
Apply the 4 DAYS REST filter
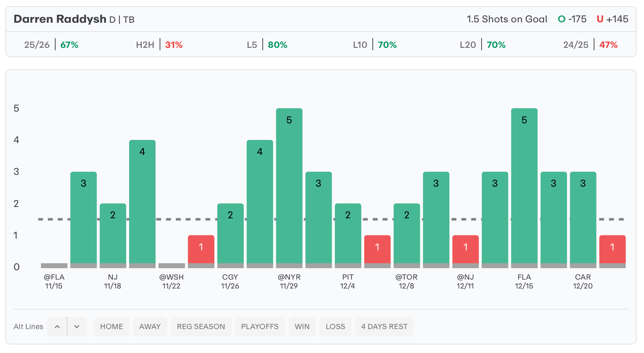[x=384, y=327]
